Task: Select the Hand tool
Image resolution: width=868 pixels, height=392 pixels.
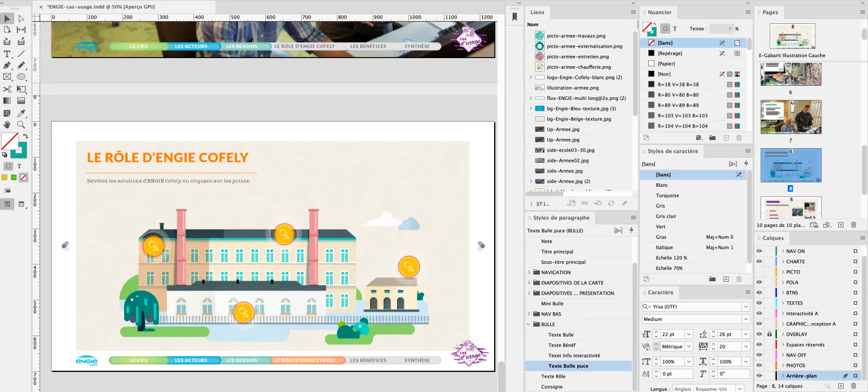Action: tap(7, 124)
